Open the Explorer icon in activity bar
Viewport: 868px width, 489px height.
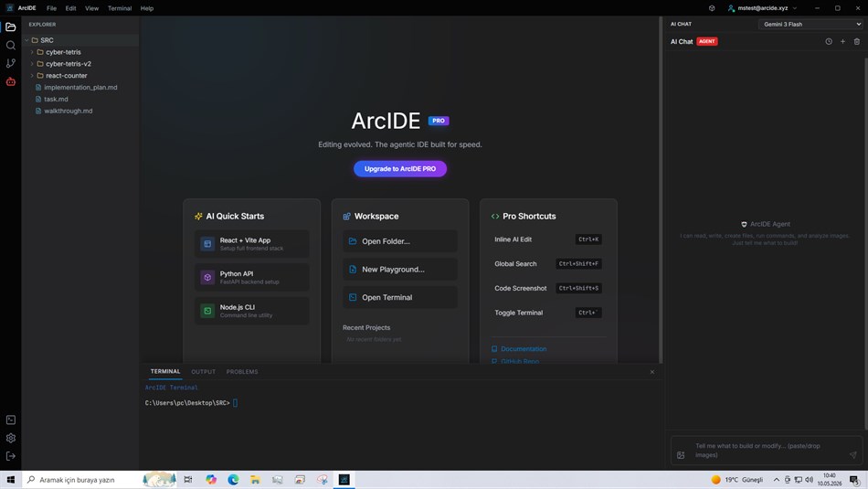[x=11, y=27]
